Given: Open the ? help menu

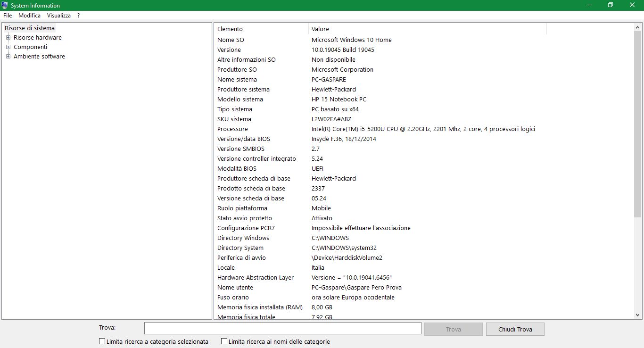Looking at the screenshot, I should pyautogui.click(x=79, y=16).
